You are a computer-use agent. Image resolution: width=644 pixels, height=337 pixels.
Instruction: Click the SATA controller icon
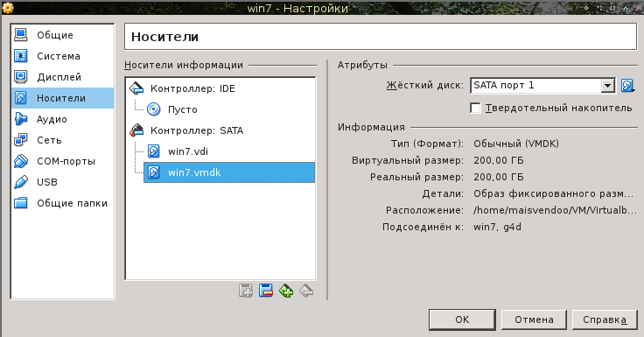136,130
